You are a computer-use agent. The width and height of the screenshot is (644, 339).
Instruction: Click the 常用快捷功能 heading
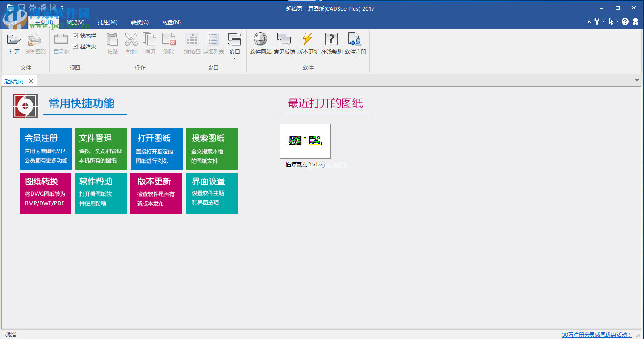pos(82,104)
